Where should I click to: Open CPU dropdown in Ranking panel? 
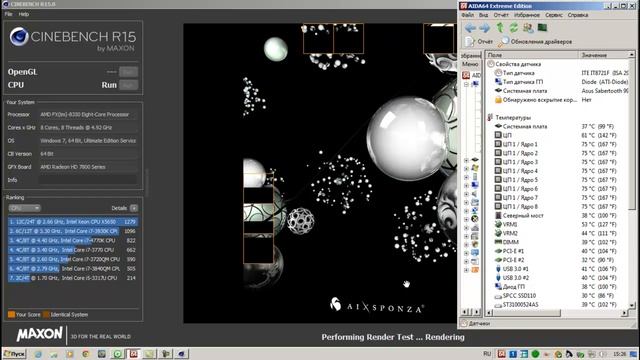coord(25,208)
